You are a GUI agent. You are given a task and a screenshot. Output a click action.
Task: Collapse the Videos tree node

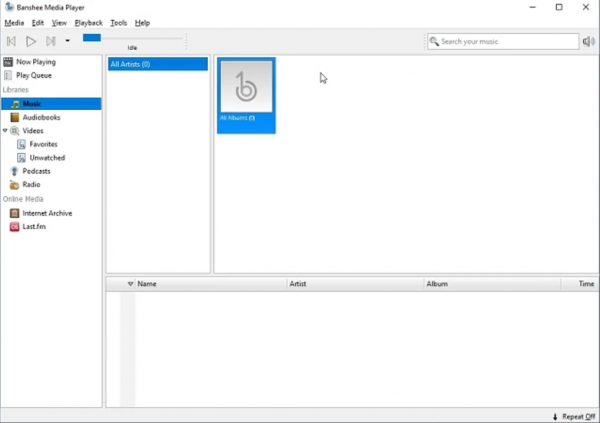[5, 131]
